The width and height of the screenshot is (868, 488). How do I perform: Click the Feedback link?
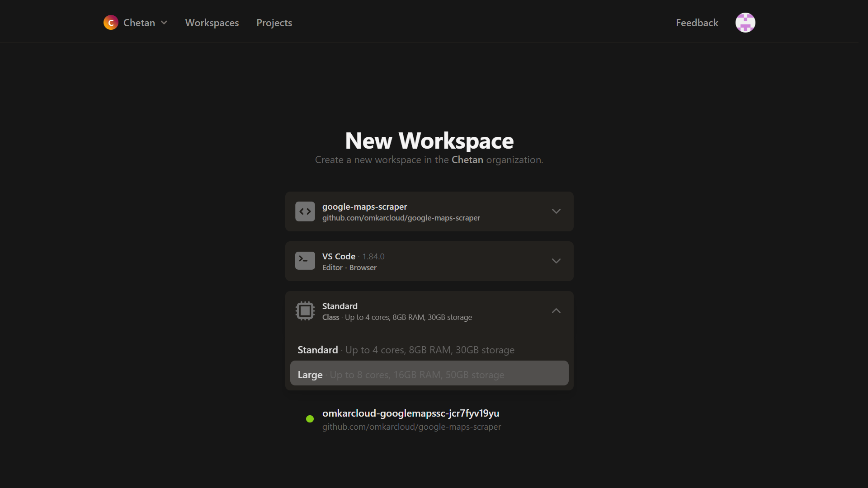tap(697, 23)
